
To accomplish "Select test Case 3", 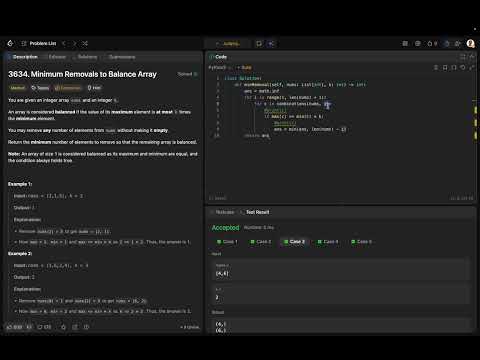I will tap(294, 242).
